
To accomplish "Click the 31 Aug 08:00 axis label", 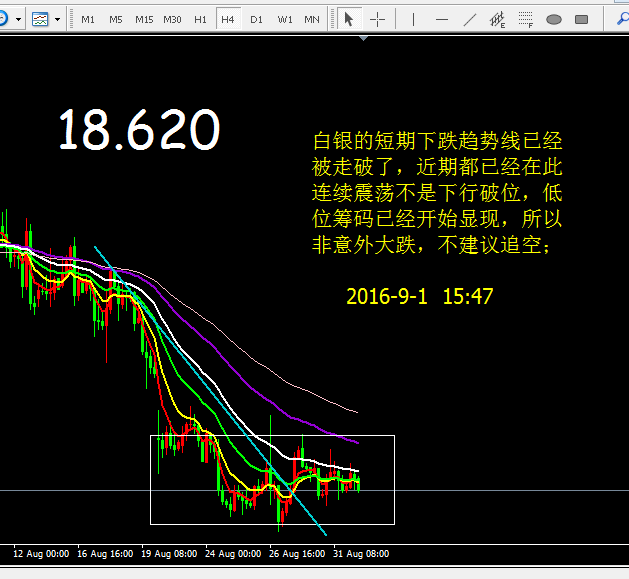I will [361, 554].
